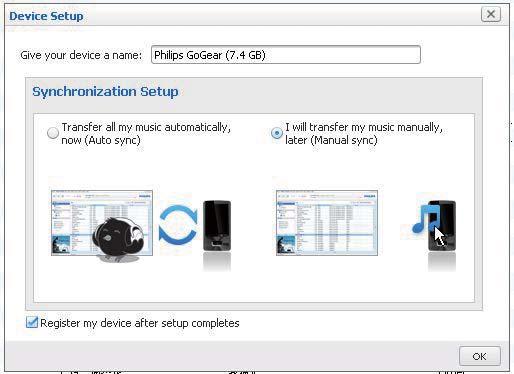Select the Manual sync radio button
This screenshot has height=374, width=514.
point(277,133)
